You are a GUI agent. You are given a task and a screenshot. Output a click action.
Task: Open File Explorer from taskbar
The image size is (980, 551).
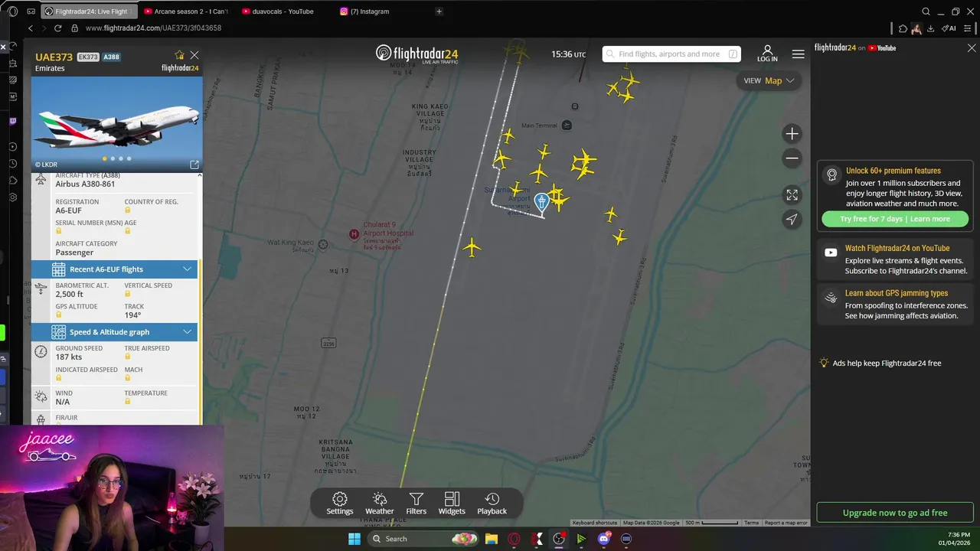tap(492, 539)
